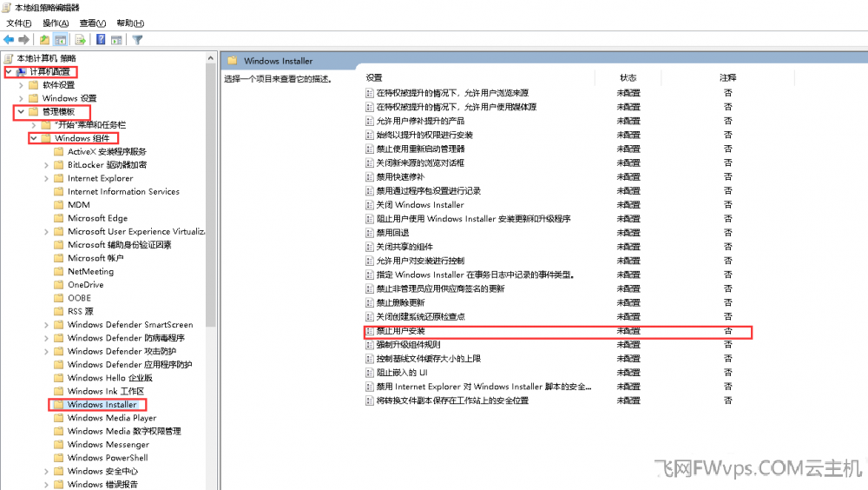
Task: Click tree pane scrollbar up arrow
Action: pyautogui.click(x=210, y=57)
